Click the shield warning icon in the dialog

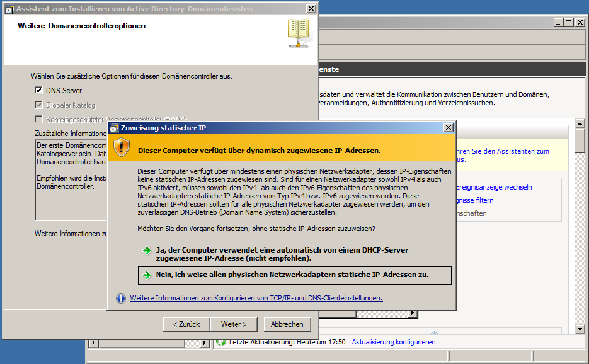point(122,147)
